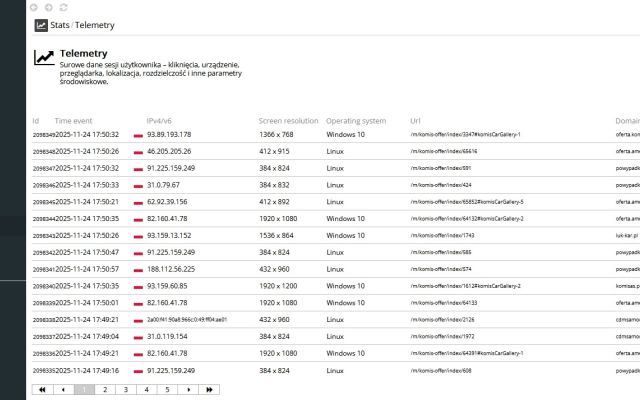Open page 2 of telemetry table
The width and height of the screenshot is (640, 400).
(x=105, y=390)
